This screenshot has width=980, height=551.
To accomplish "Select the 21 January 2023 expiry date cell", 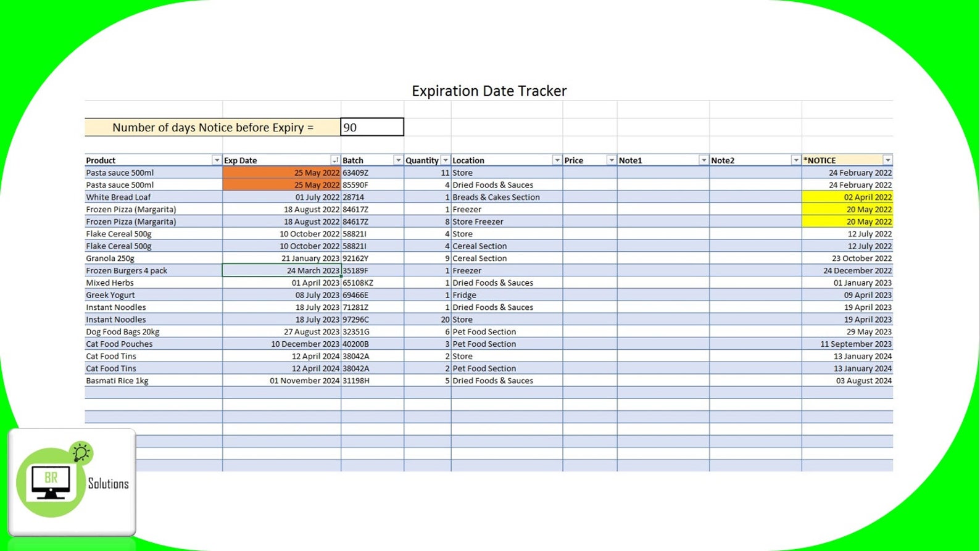I will coord(281,259).
